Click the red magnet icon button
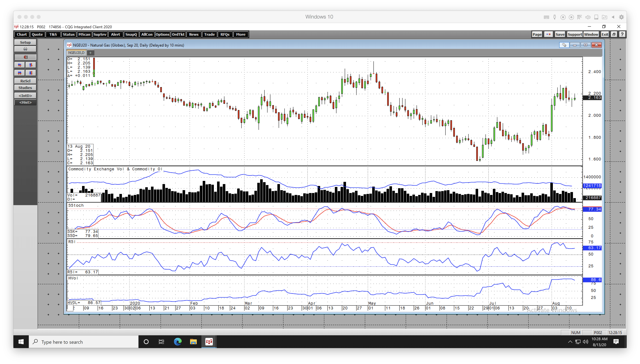The height and width of the screenshot is (364, 640). point(25,57)
